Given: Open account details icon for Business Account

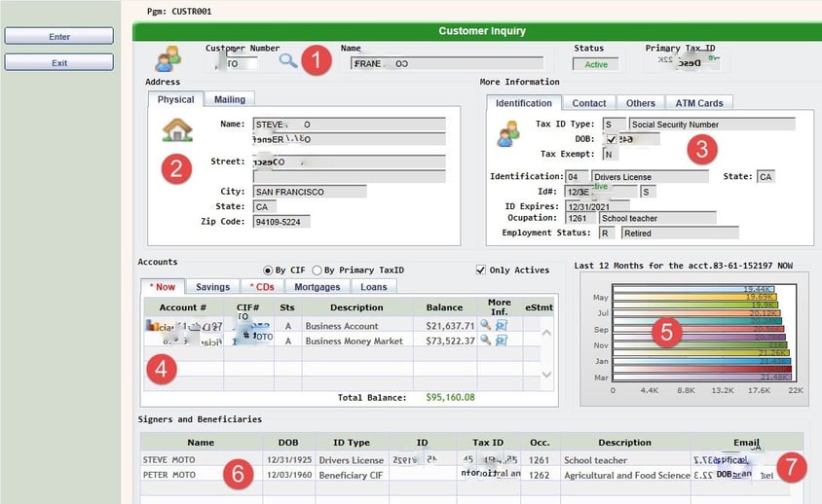Looking at the screenshot, I should click(501, 325).
